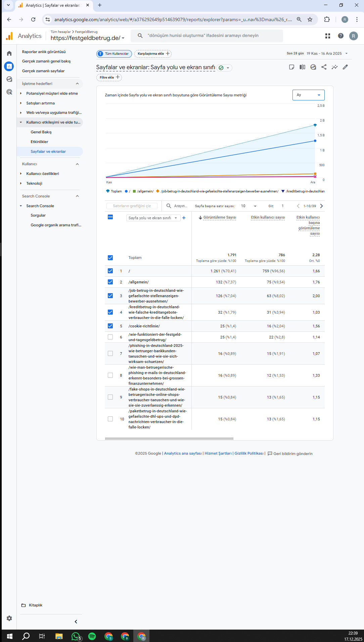The width and height of the screenshot is (364, 642).
Task: Open the Insights sparkline icon
Action: (334, 67)
